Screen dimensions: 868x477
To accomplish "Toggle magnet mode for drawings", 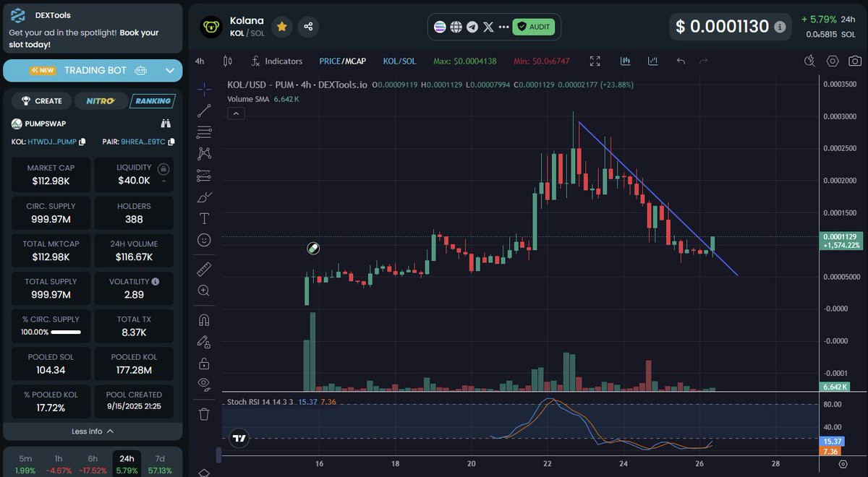I will click(x=204, y=320).
